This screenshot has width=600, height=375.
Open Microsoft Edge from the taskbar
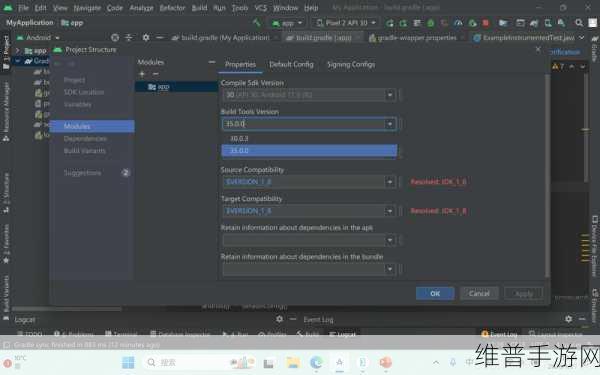click(x=316, y=362)
